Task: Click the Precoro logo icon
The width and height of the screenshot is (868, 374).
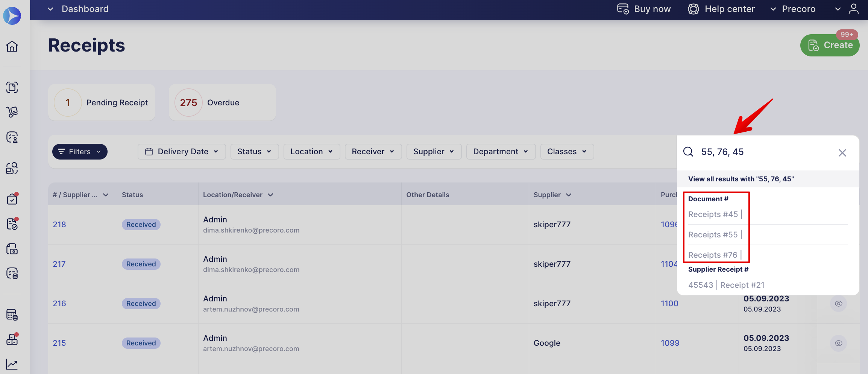Action: click(x=12, y=16)
